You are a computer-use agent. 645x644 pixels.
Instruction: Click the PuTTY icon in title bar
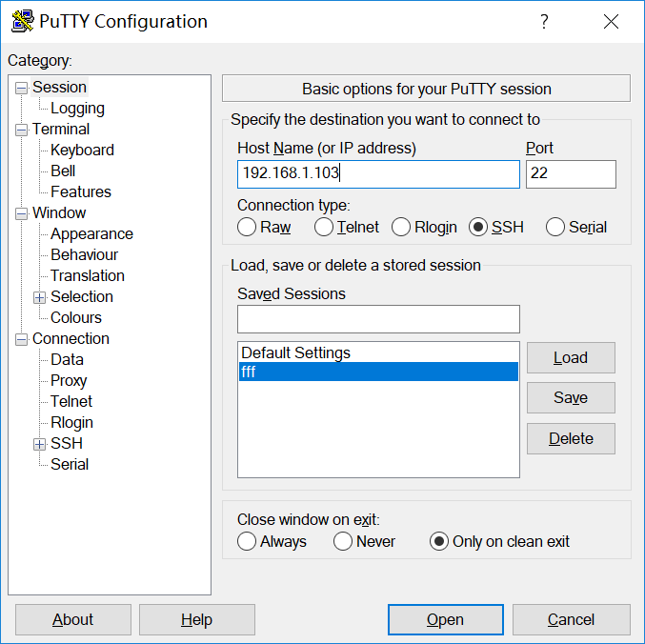[x=23, y=21]
